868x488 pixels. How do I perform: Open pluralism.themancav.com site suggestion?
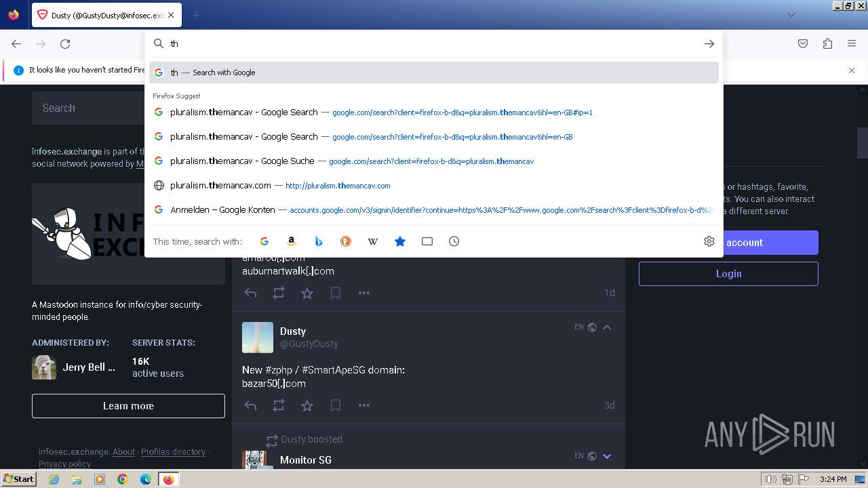coord(434,186)
